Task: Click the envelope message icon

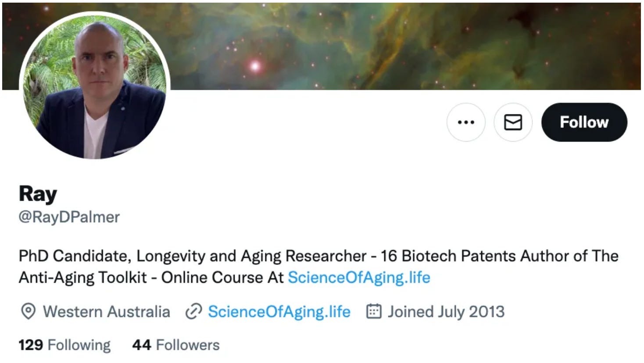Action: (513, 122)
